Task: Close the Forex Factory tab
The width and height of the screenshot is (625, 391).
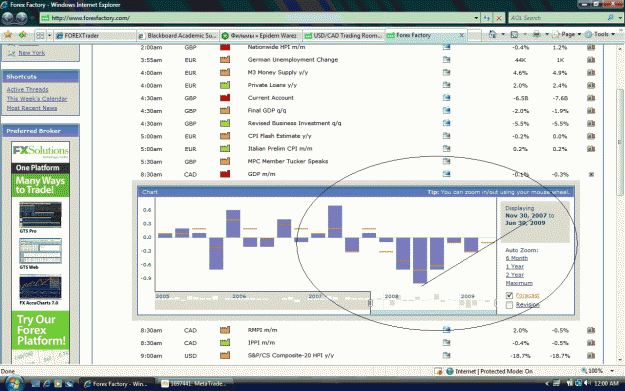Action: [x=461, y=35]
